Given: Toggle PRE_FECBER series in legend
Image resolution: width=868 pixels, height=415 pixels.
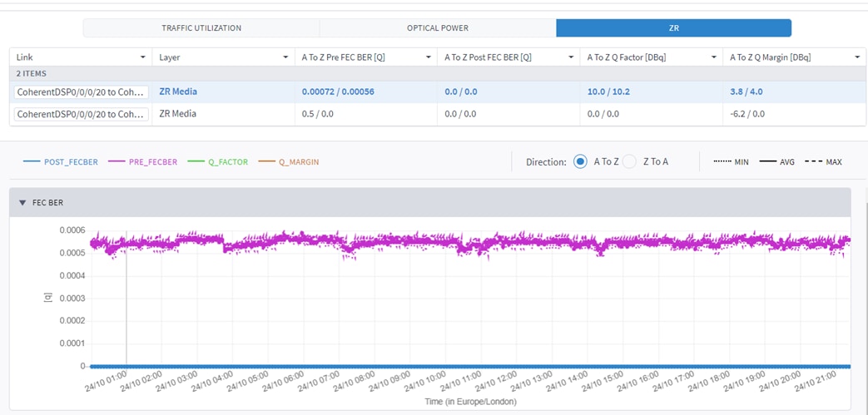Looking at the screenshot, I should coord(152,162).
